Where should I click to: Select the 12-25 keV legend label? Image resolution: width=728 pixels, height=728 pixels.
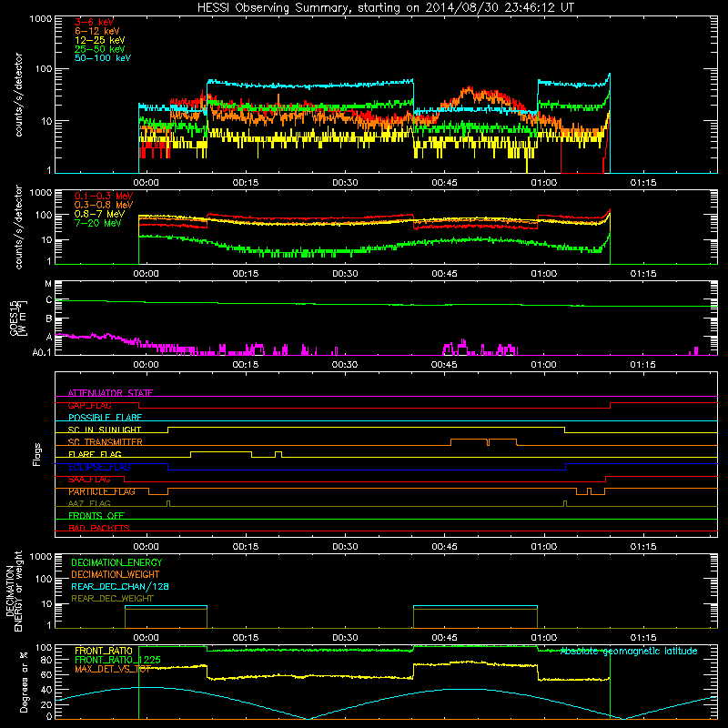point(100,40)
